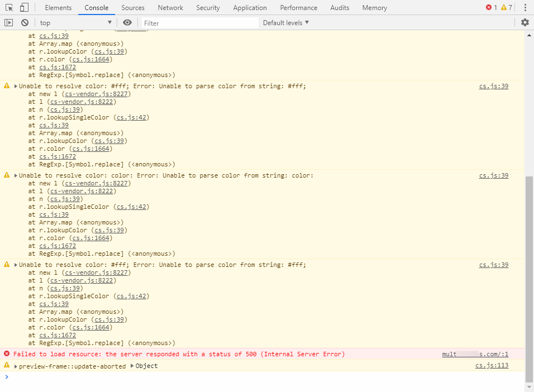Open the 'Default levels' log level dropdown
The image size is (534, 392).
click(286, 22)
